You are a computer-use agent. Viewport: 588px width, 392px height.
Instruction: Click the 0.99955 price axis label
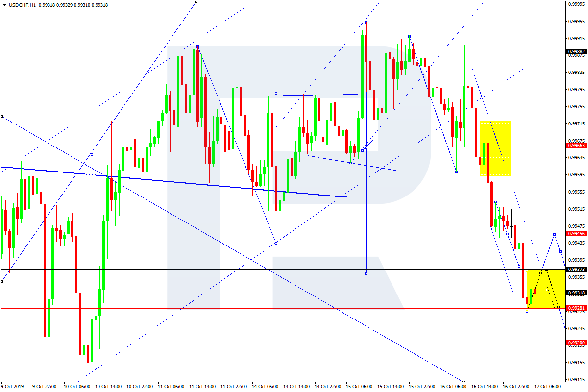point(576,22)
